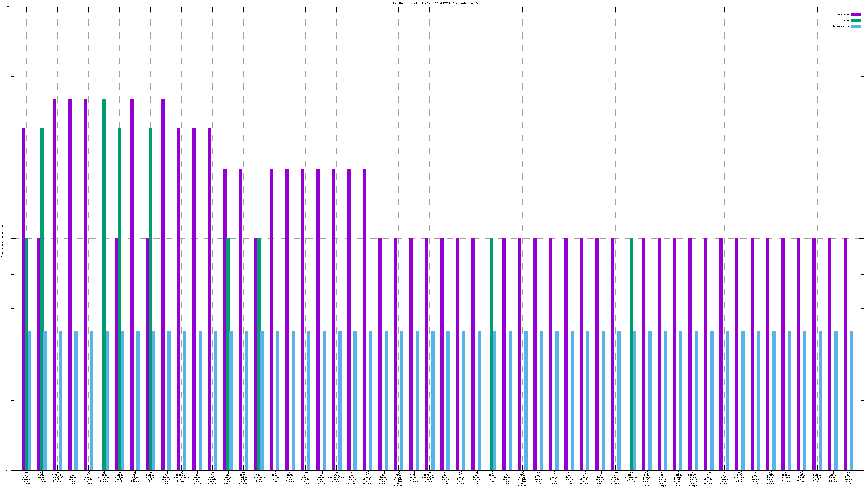
Task: Click the x-axis label ubl.unsubscore.com 1 hop
Action: (x=259, y=477)
